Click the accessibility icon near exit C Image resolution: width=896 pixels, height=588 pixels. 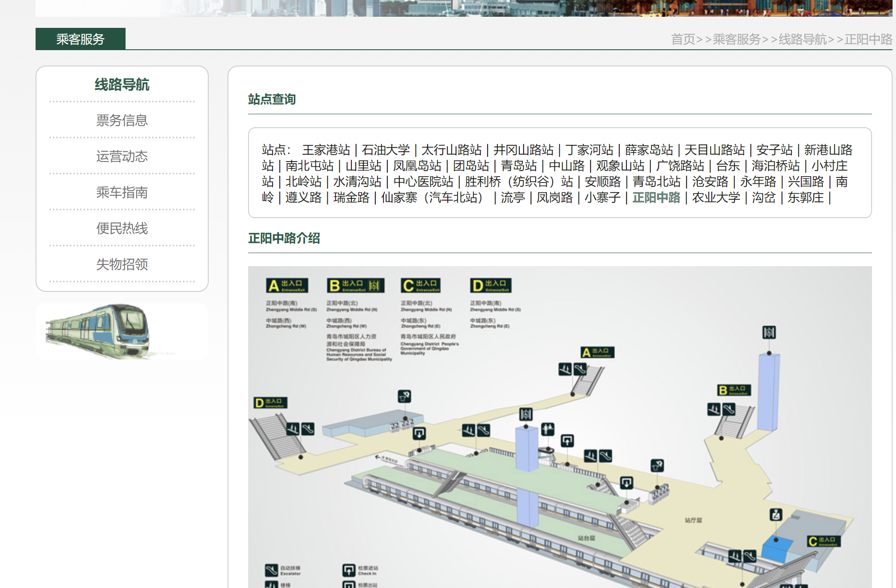point(776,515)
